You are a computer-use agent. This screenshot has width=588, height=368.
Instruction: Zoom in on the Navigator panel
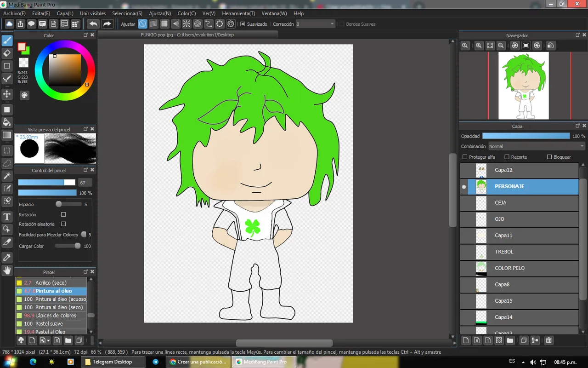[x=479, y=46]
